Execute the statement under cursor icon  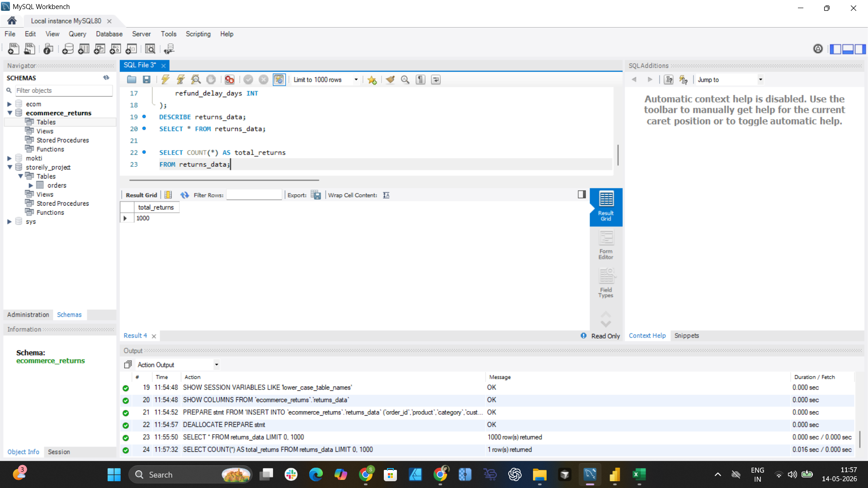point(180,80)
